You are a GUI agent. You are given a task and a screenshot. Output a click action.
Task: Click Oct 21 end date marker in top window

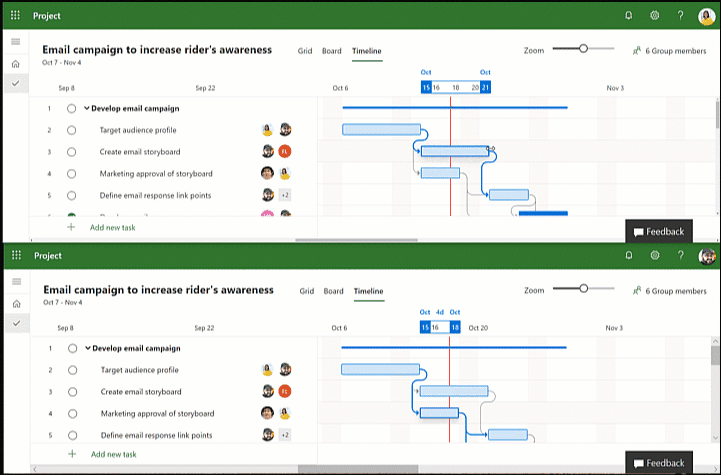[485, 87]
